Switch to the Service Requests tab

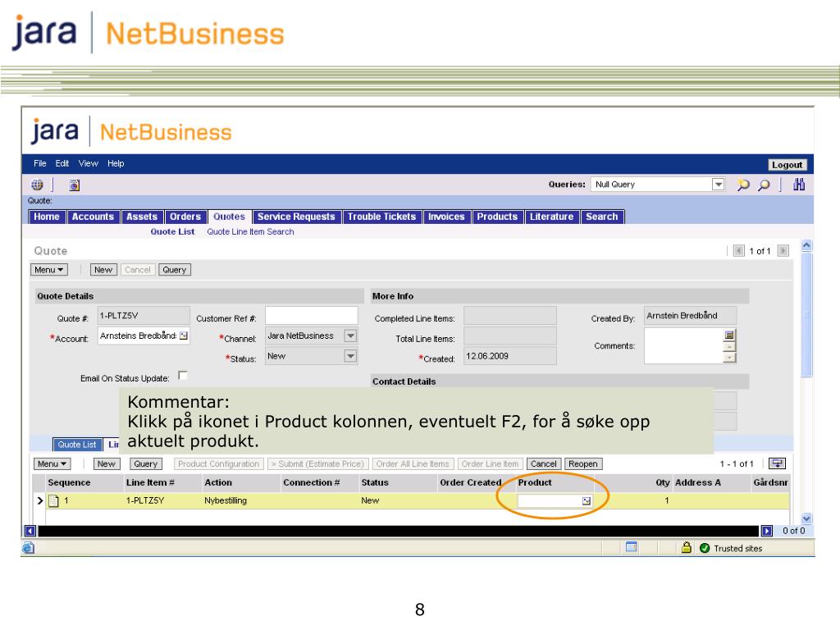(295, 217)
